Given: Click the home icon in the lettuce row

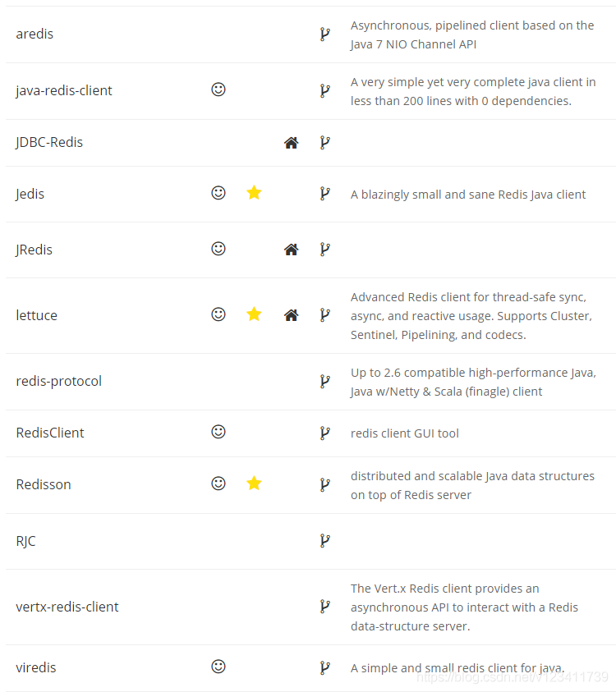Looking at the screenshot, I should pyautogui.click(x=291, y=315).
